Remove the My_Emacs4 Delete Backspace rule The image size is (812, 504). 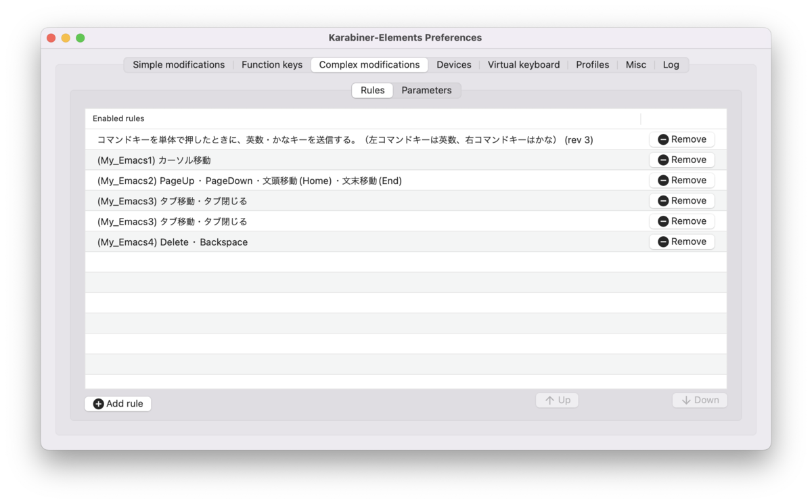[682, 242]
